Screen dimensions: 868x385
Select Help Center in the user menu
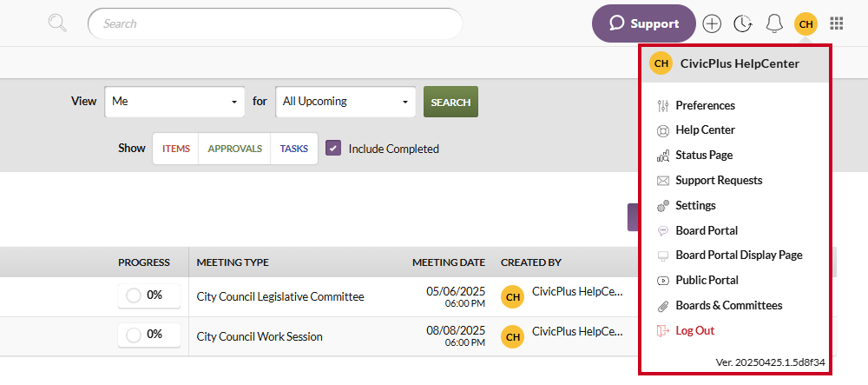(x=705, y=130)
